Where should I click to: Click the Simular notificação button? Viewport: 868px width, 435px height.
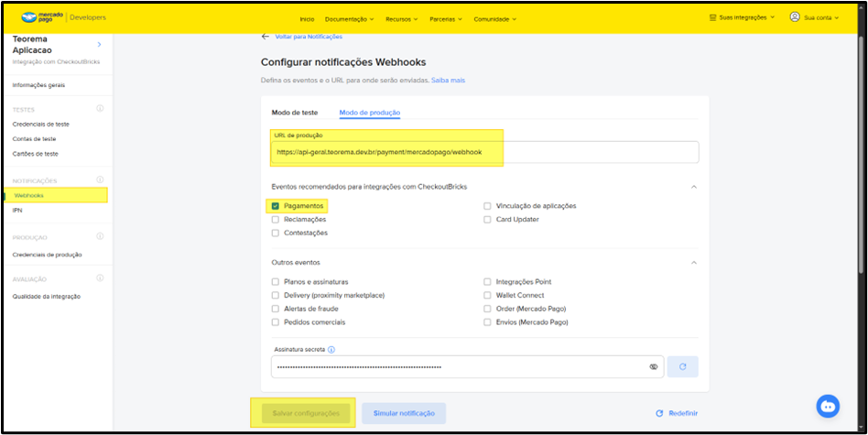click(404, 413)
